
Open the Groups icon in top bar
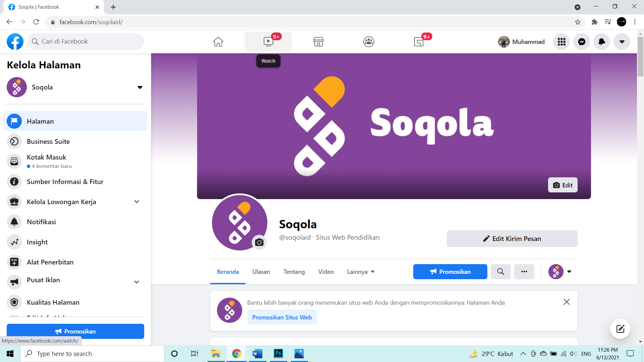click(369, 42)
